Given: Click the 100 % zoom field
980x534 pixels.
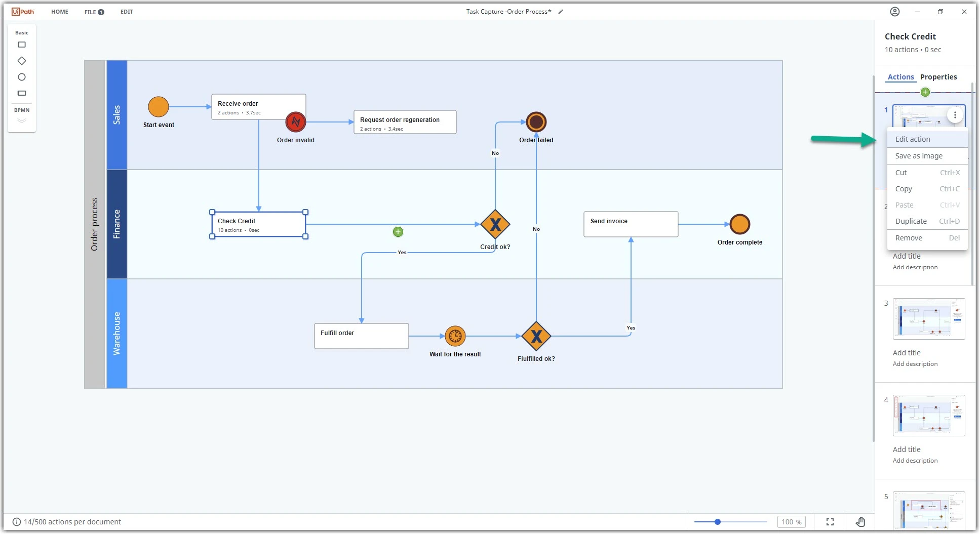Looking at the screenshot, I should pos(791,522).
